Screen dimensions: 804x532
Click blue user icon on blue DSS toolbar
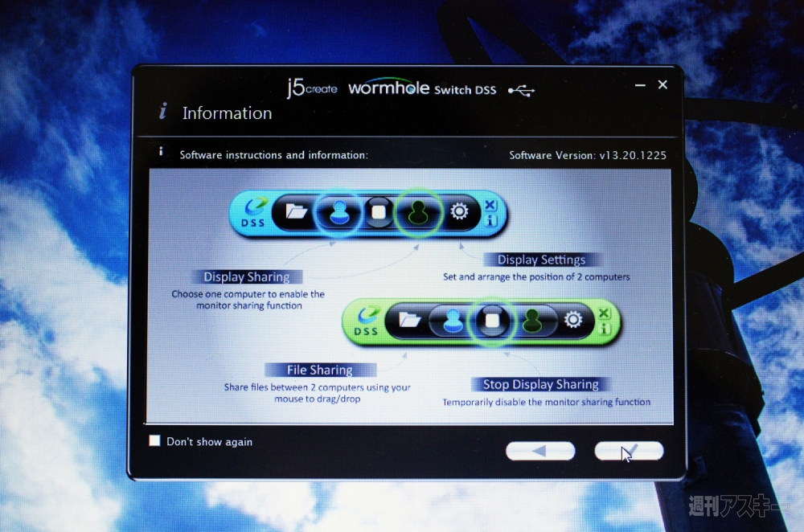coord(338,211)
